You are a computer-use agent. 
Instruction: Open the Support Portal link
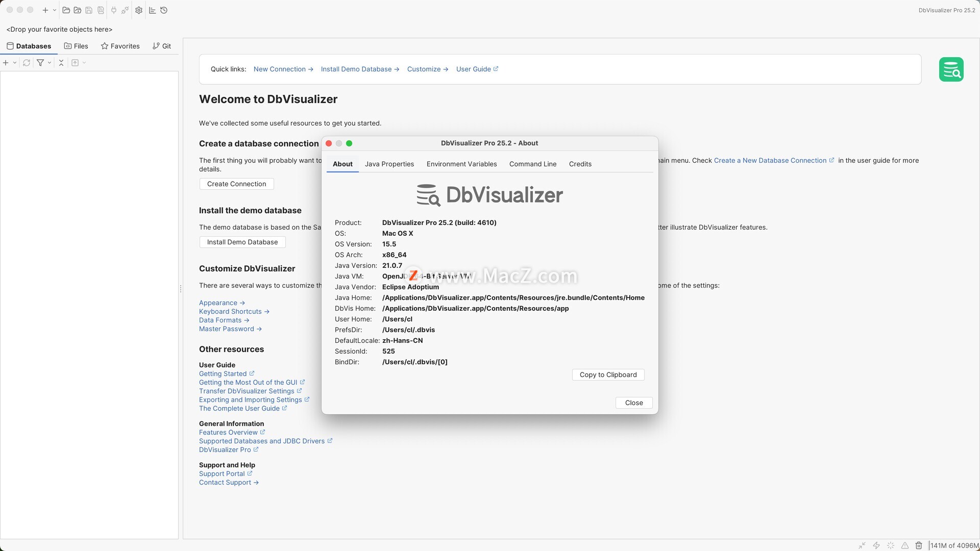226,474
